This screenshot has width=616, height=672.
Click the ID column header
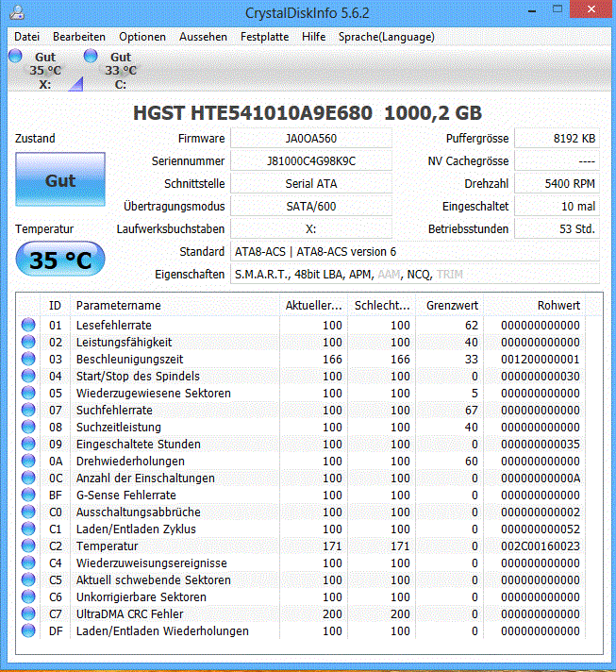56,306
